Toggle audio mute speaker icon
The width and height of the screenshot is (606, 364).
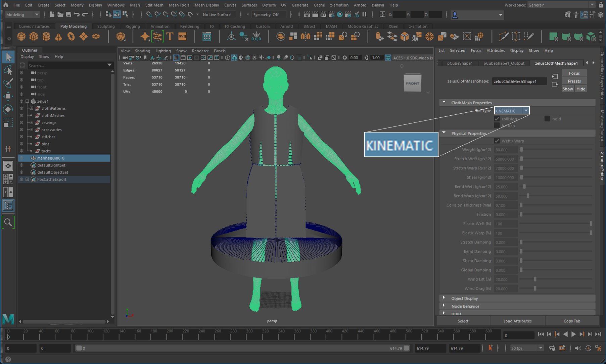pyautogui.click(x=577, y=348)
